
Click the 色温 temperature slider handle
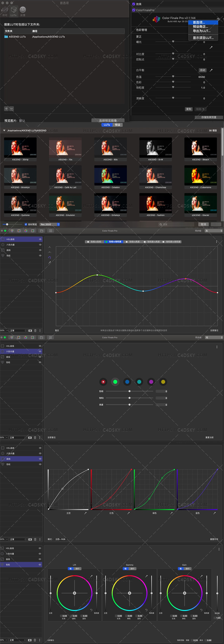click(173, 76)
